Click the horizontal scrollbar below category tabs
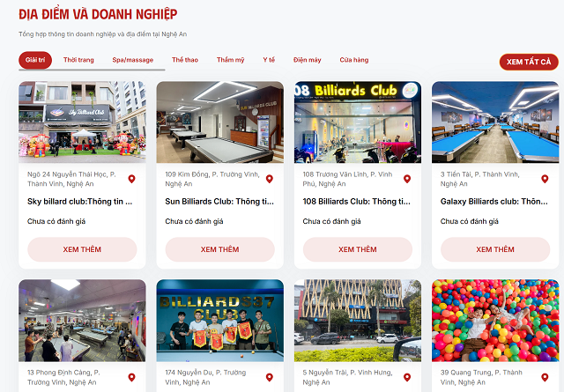 pos(92,70)
